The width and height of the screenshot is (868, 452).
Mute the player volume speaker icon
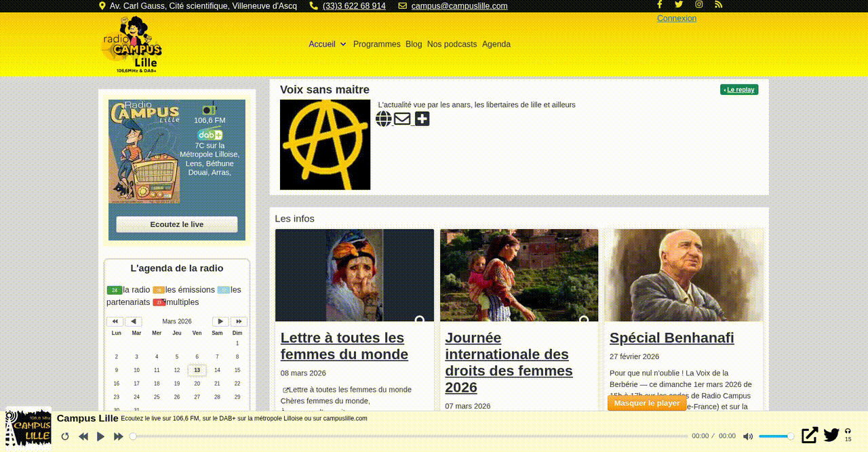tap(748, 436)
